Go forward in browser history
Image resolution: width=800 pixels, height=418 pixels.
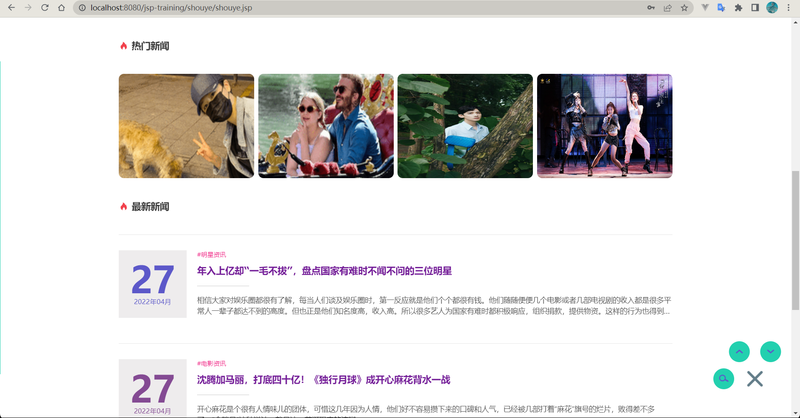pos(28,8)
